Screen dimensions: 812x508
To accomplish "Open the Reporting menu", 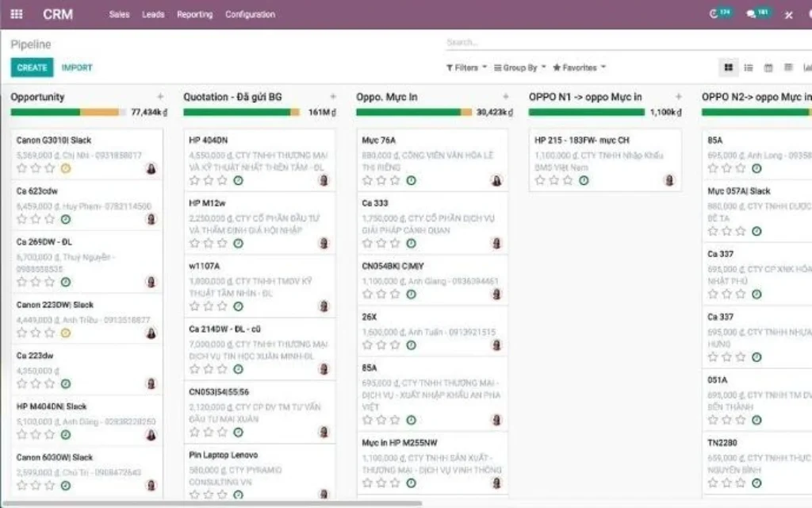I will (x=194, y=14).
